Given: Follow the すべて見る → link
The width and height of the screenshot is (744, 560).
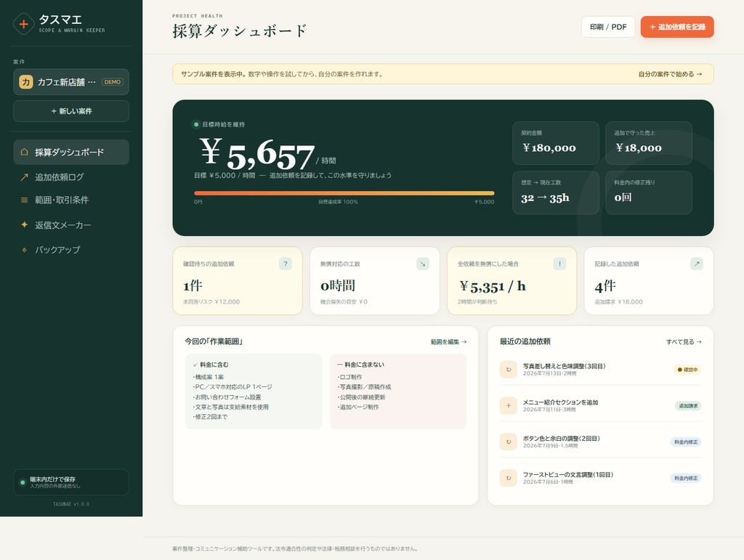Looking at the screenshot, I should pos(684,342).
